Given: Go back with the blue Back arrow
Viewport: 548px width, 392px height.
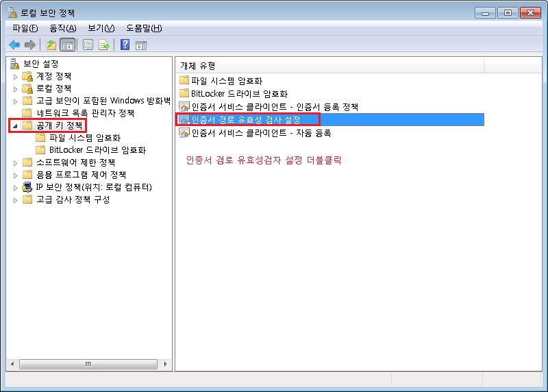Looking at the screenshot, I should tap(14, 45).
